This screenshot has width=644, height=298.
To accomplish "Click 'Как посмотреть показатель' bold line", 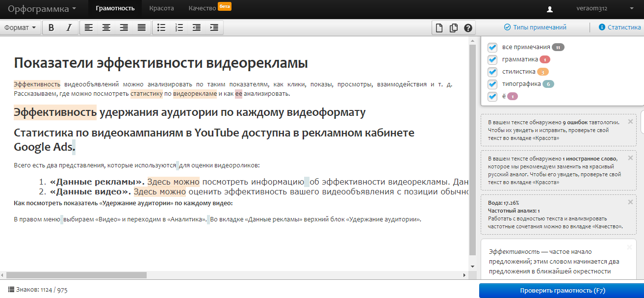I will pyautogui.click(x=123, y=203).
